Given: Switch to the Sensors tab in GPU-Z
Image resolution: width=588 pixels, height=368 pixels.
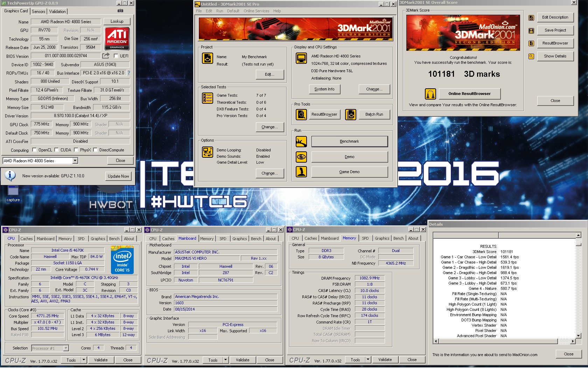Looking at the screenshot, I should (x=38, y=12).
